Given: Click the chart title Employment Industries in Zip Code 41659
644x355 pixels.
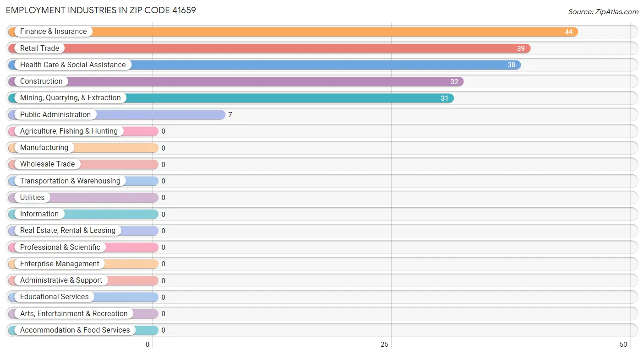Looking at the screenshot, I should (x=101, y=10).
